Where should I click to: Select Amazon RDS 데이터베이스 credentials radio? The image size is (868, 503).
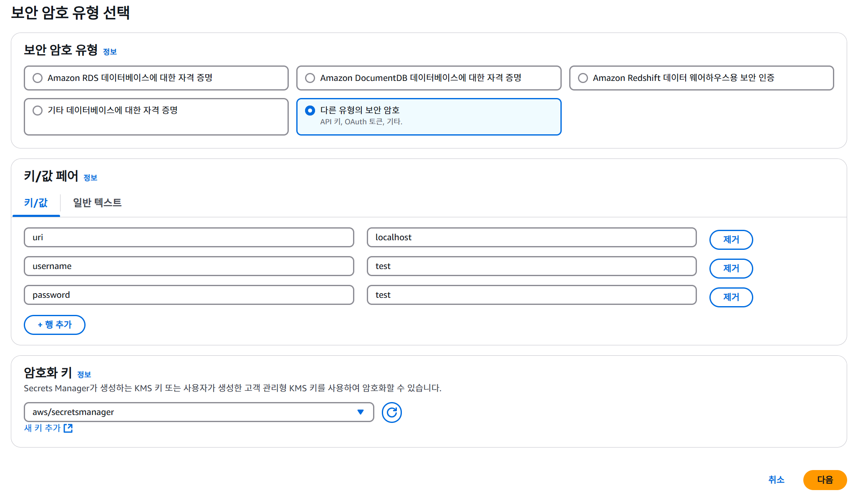[38, 78]
